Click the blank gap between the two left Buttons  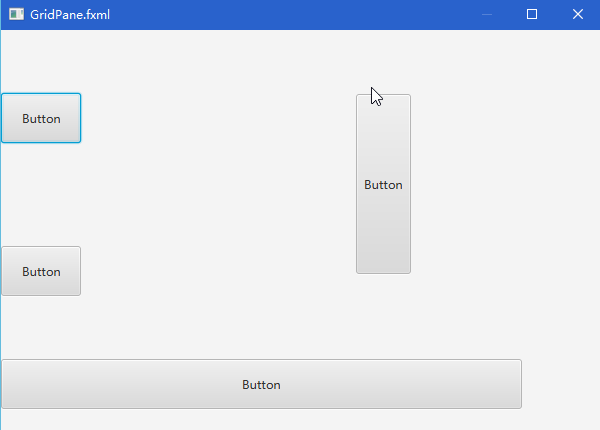41,195
